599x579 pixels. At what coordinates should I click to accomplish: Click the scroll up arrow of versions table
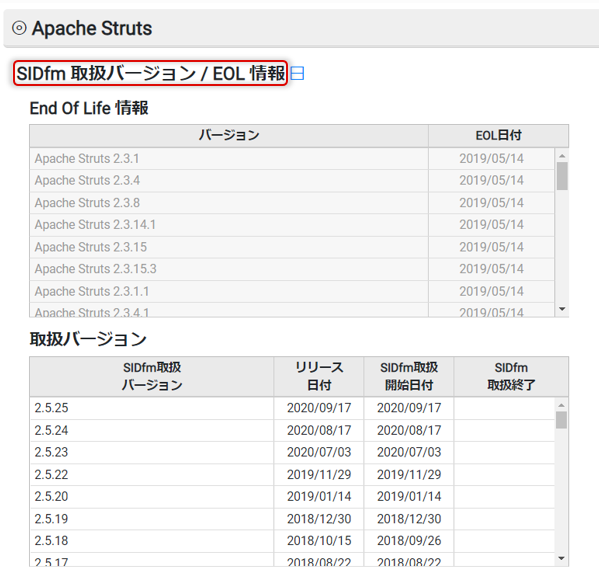click(x=561, y=405)
